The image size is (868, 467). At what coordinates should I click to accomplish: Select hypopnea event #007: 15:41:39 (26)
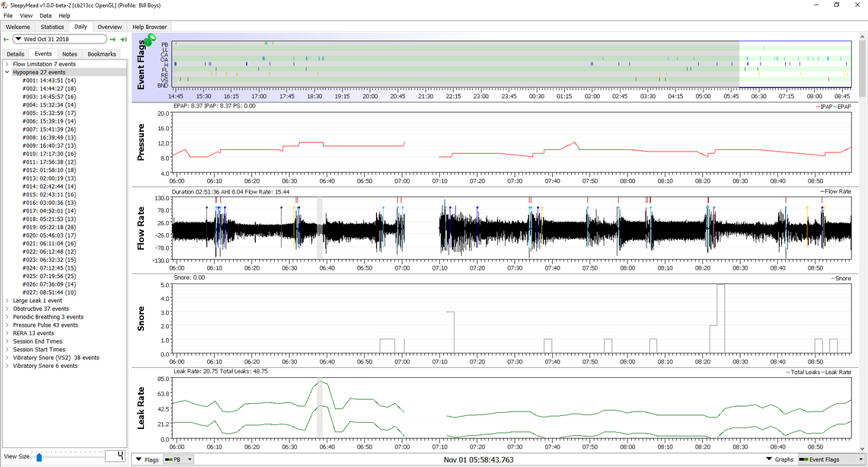click(x=49, y=130)
